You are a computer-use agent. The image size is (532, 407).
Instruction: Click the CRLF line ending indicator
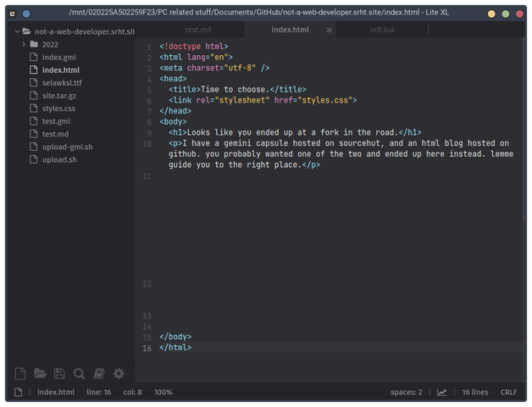pyautogui.click(x=508, y=392)
